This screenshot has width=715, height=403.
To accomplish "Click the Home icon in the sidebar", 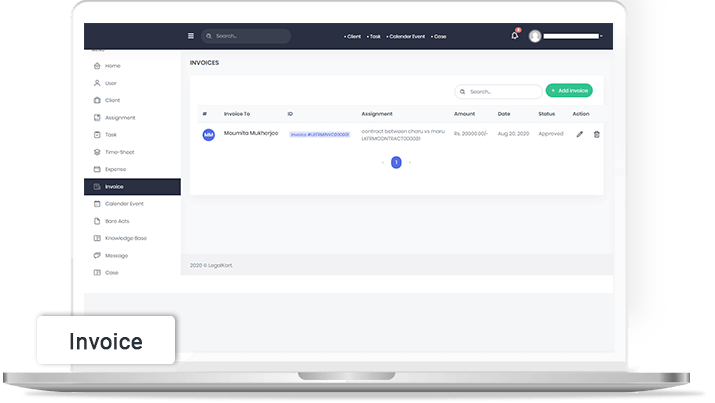I will coord(97,66).
